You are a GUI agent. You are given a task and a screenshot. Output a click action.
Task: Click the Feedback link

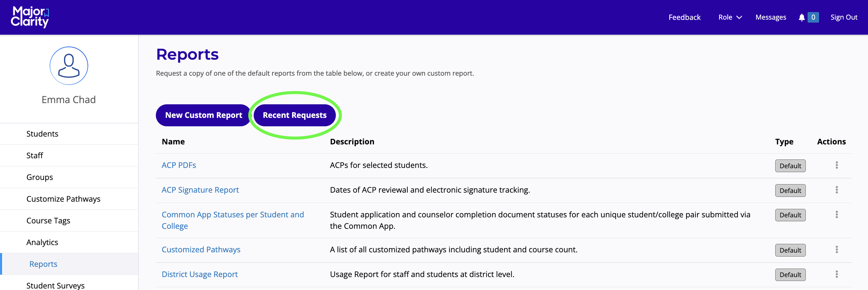point(684,17)
